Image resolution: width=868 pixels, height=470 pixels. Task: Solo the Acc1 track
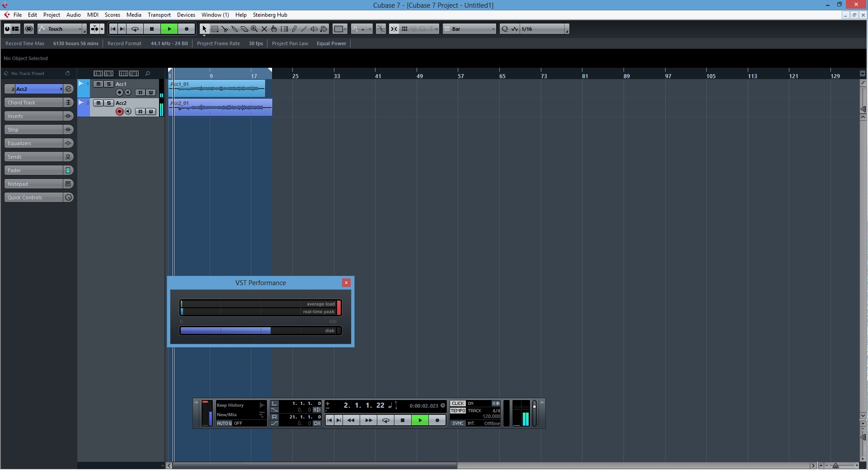tap(108, 84)
